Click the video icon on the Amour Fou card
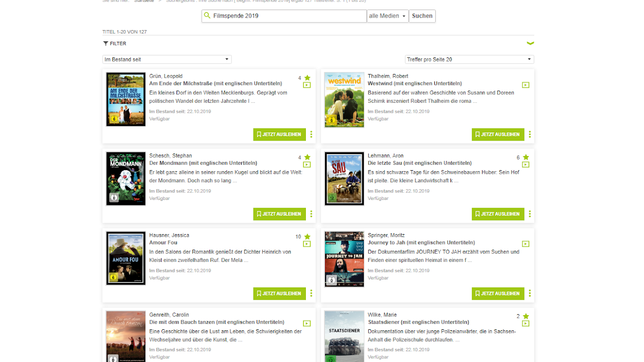This screenshot has width=644, height=362. click(307, 244)
